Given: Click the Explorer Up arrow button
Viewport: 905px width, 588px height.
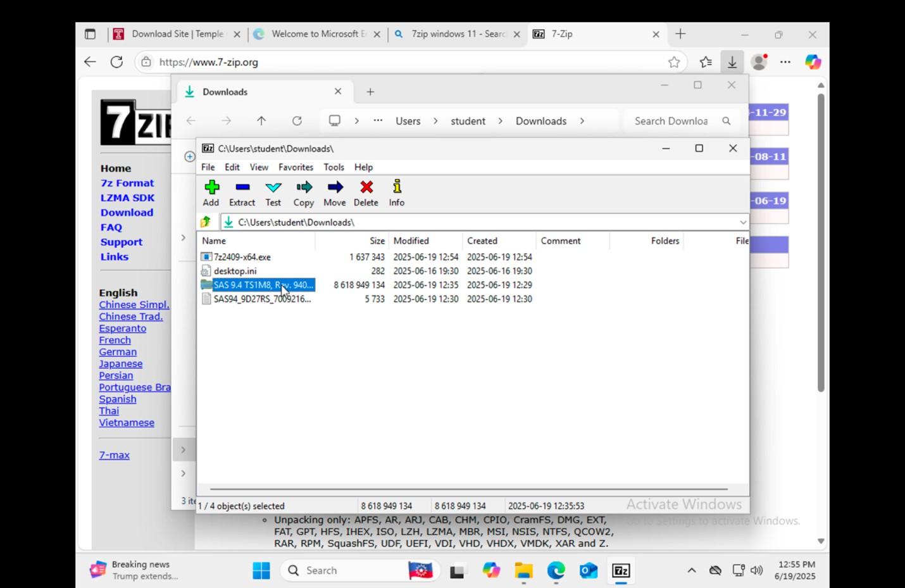Looking at the screenshot, I should [x=261, y=121].
